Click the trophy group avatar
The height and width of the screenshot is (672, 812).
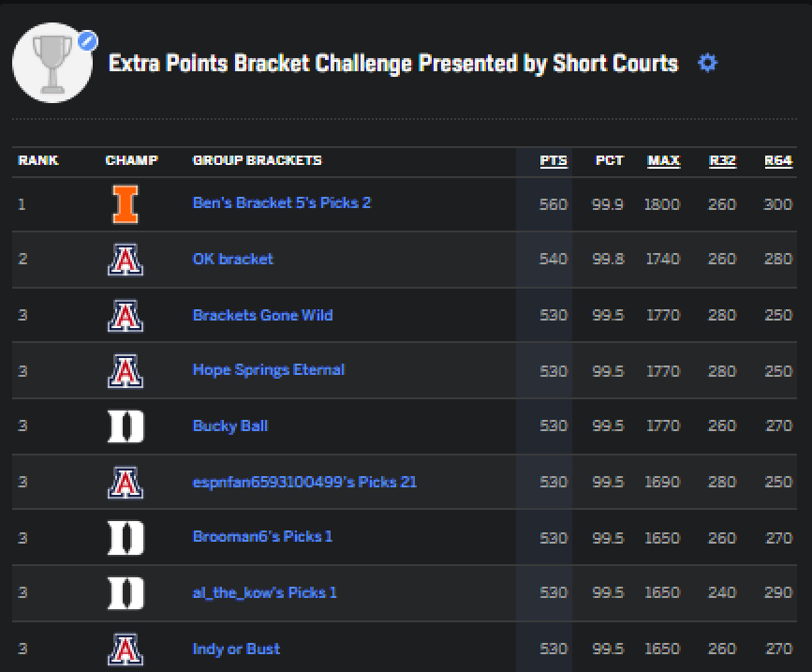click(x=52, y=63)
